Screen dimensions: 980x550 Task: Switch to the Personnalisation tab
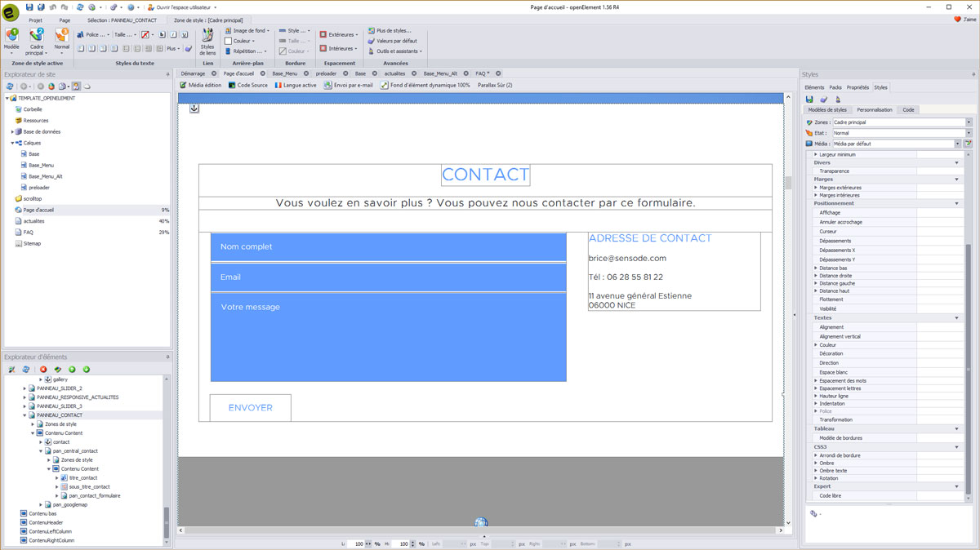tap(874, 109)
